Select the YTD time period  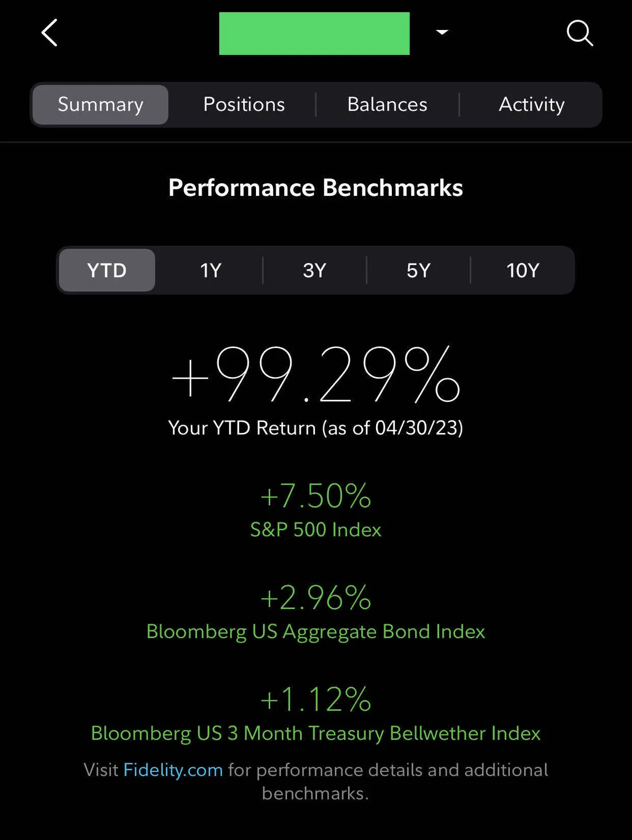coord(107,270)
